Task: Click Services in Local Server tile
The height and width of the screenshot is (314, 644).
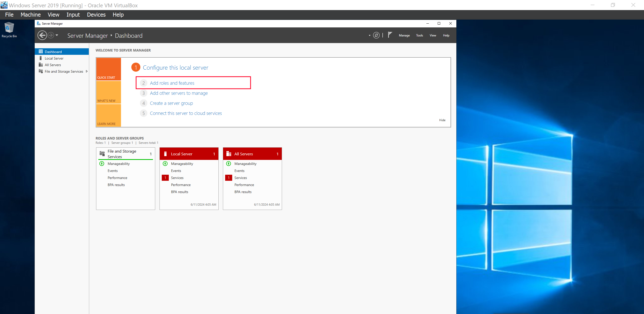Action: point(177,178)
